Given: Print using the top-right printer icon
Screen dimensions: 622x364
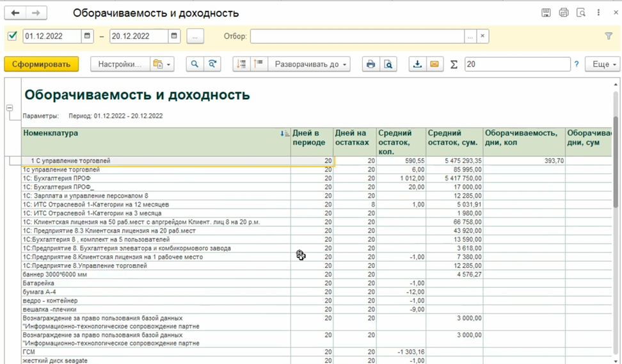Looking at the screenshot, I should (564, 13).
